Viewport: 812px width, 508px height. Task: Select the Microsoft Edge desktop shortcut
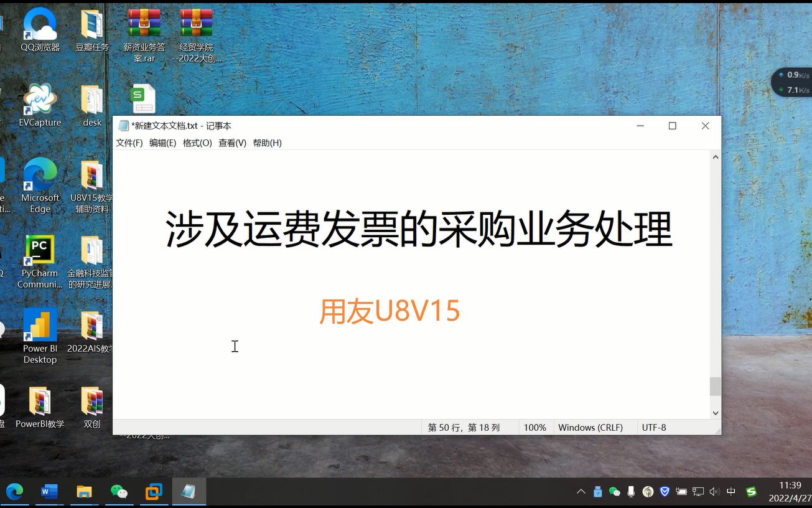(40, 186)
